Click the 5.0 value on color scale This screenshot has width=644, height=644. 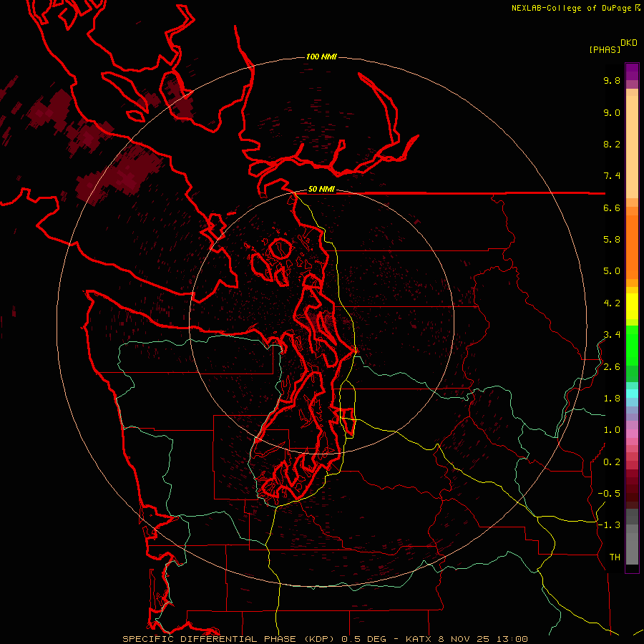[612, 271]
